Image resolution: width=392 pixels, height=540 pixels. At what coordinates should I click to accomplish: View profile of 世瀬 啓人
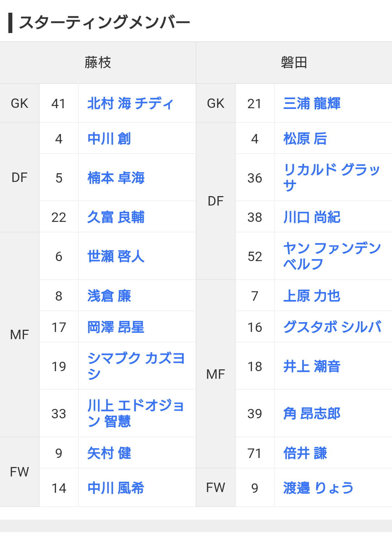(x=116, y=256)
